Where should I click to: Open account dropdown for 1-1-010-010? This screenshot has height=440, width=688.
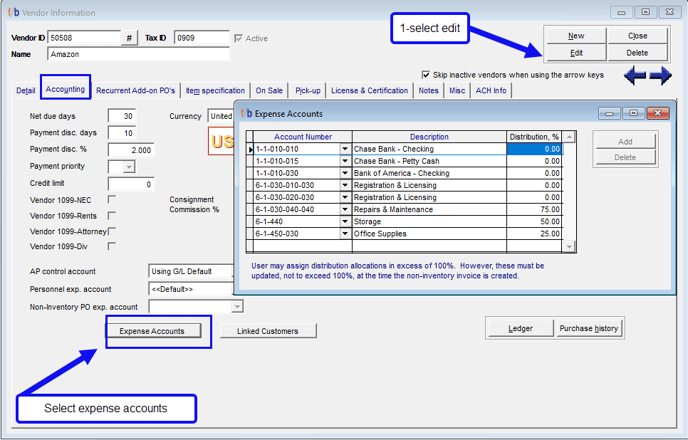(x=345, y=149)
